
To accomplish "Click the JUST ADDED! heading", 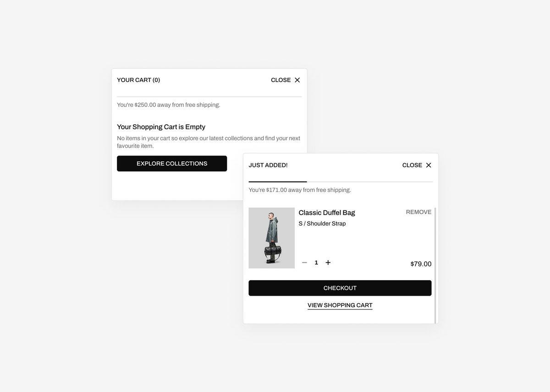I will [x=268, y=165].
